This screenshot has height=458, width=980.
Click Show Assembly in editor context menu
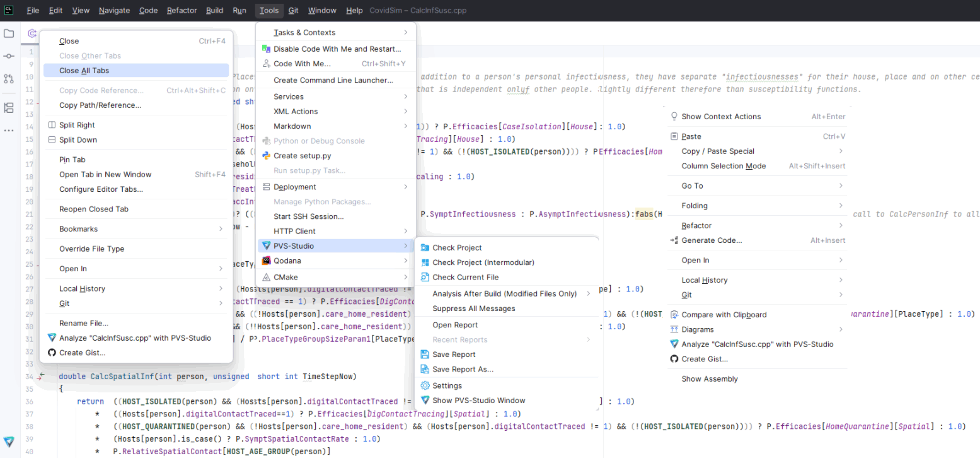[x=709, y=379]
